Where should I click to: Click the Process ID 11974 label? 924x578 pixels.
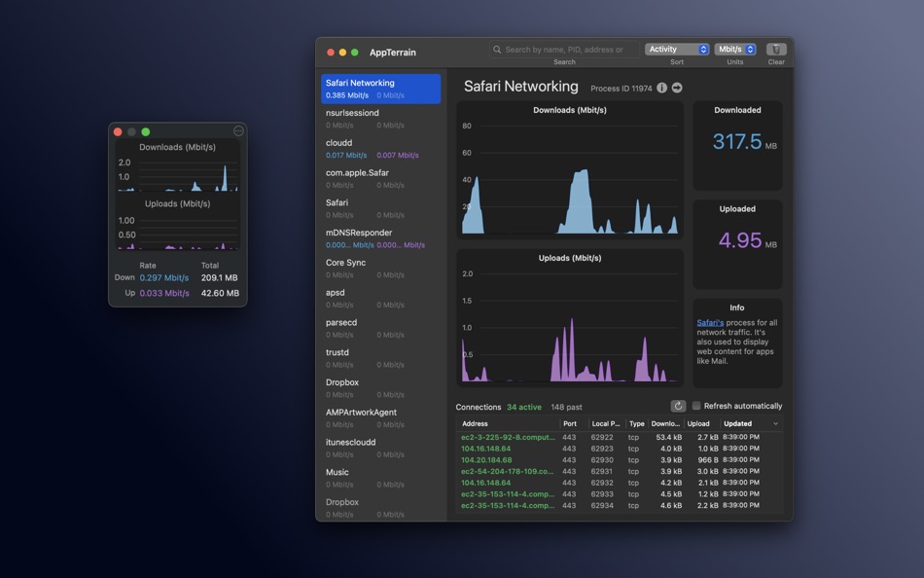(x=622, y=89)
